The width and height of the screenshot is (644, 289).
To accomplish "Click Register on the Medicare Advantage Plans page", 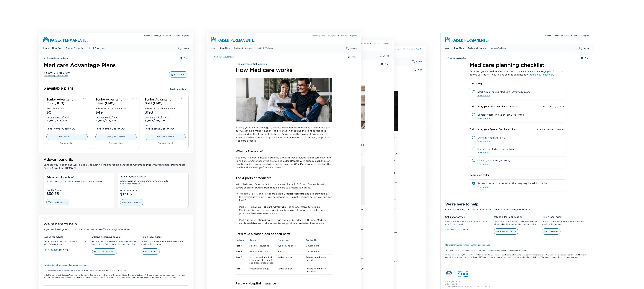I will coord(185,36).
